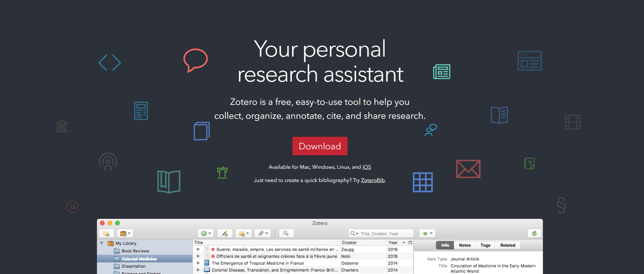Image resolution: width=644 pixels, height=274 pixels.
Task: Open the ZoteroBib link
Action: tap(373, 180)
